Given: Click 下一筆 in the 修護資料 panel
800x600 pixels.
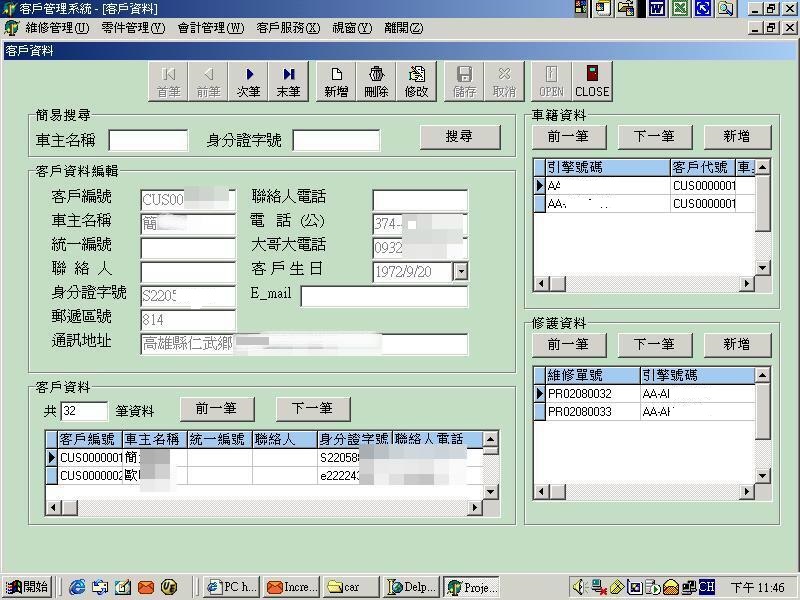Looking at the screenshot, I should click(655, 345).
